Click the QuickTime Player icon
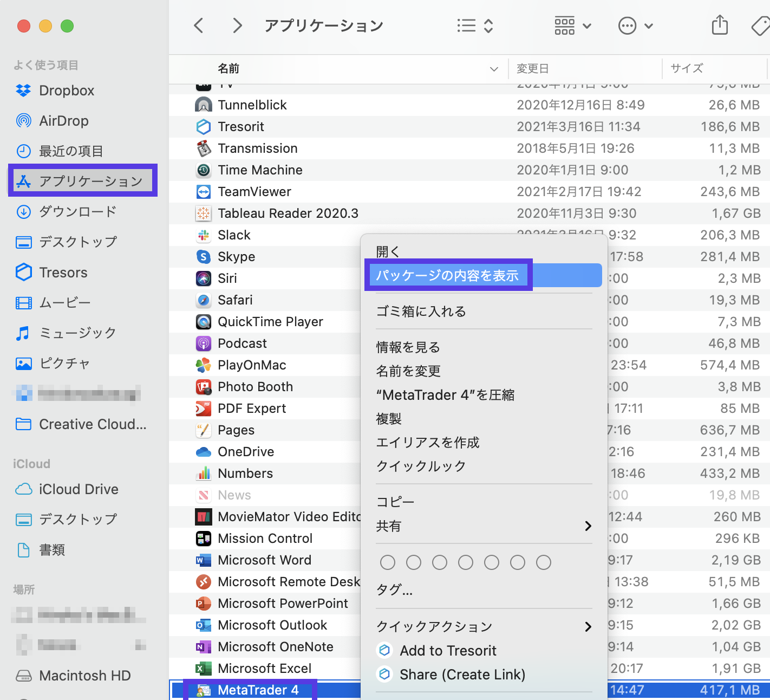Image resolution: width=770 pixels, height=700 pixels. (x=204, y=322)
